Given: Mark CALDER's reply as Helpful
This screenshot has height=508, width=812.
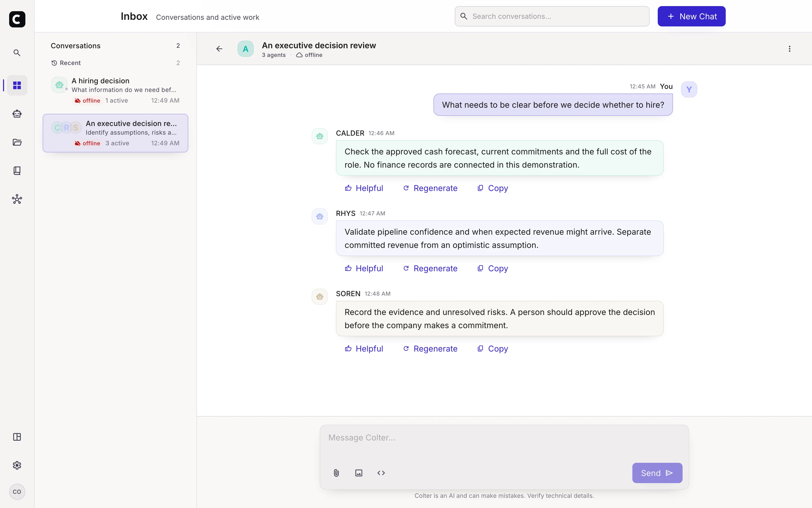Looking at the screenshot, I should point(364,188).
